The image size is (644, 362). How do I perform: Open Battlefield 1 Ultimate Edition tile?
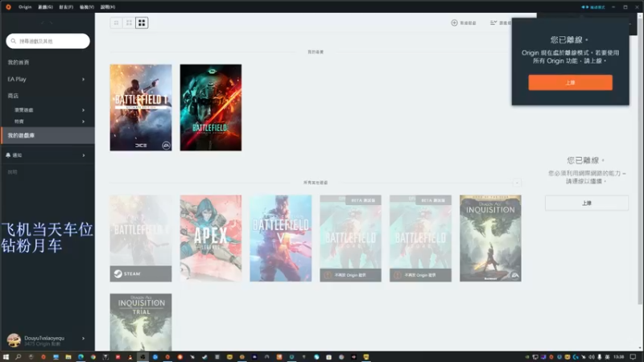tap(140, 108)
